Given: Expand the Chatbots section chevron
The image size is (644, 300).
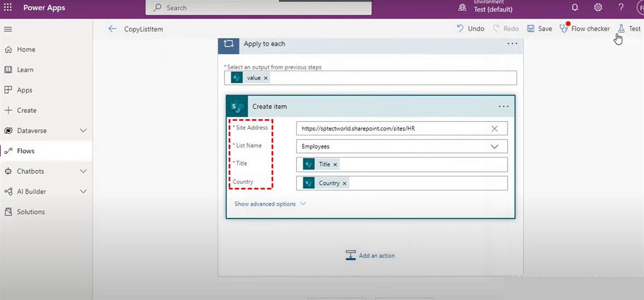Looking at the screenshot, I should click(x=83, y=171).
